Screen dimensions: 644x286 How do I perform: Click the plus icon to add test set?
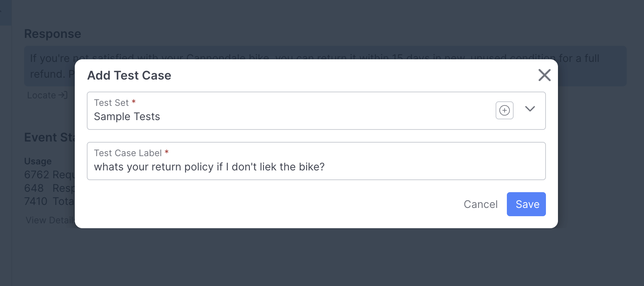point(504,110)
